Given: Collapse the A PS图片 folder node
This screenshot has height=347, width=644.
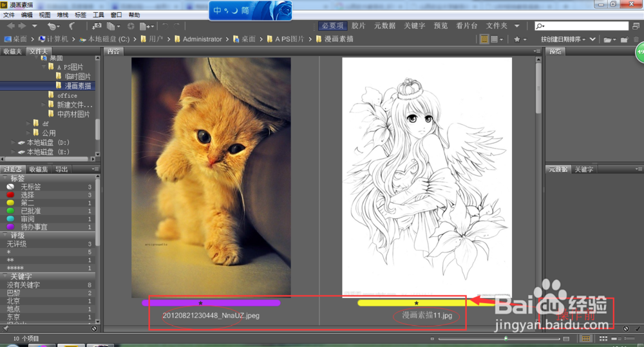Looking at the screenshot, I should coord(44,66).
